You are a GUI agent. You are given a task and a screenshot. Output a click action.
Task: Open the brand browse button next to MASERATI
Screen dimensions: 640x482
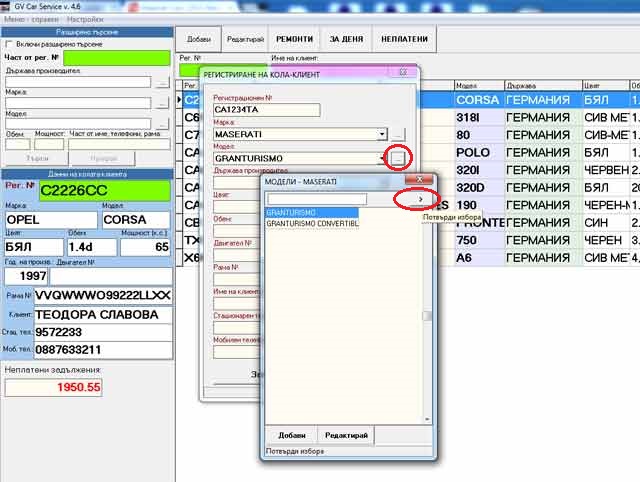pyautogui.click(x=398, y=134)
